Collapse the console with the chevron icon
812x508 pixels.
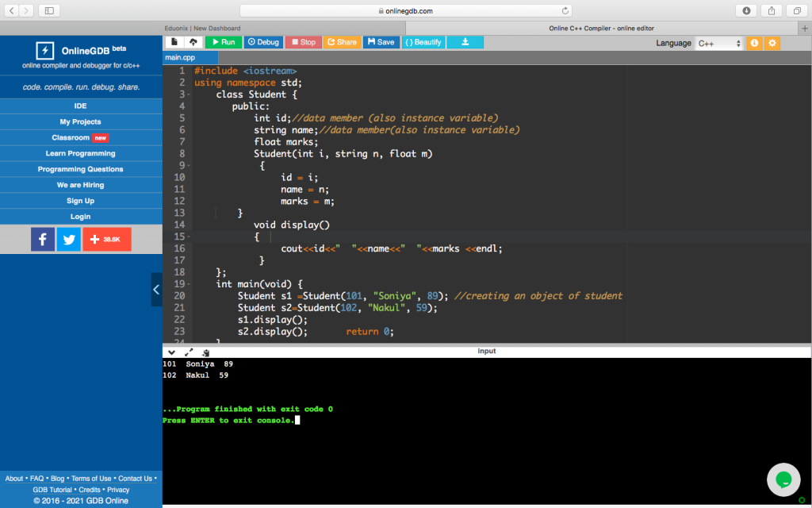click(171, 352)
